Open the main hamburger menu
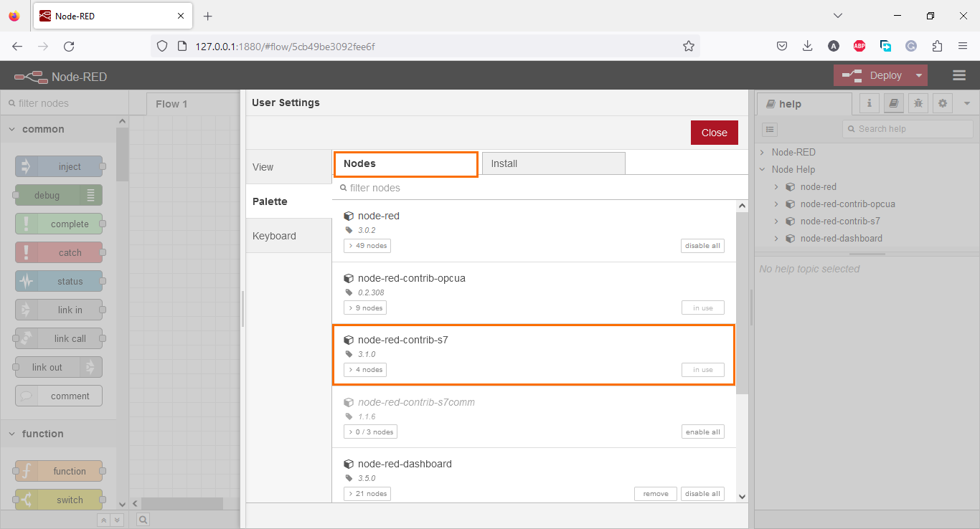Image resolution: width=980 pixels, height=529 pixels. [x=959, y=75]
